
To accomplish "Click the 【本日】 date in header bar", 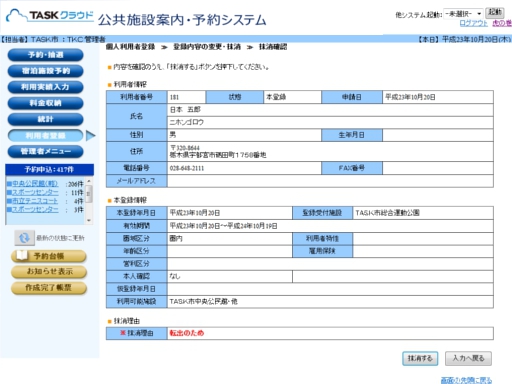I will pyautogui.click(x=464, y=39).
